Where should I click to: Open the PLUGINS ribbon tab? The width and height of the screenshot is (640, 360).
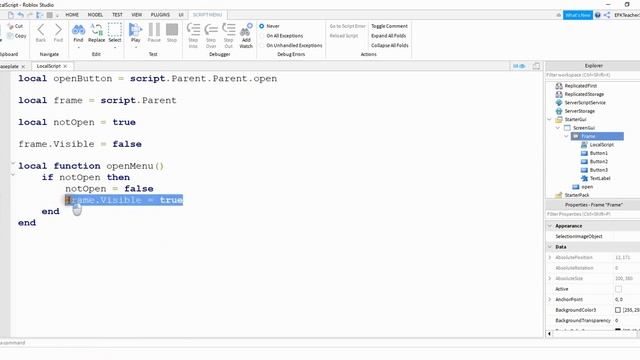coord(160,15)
